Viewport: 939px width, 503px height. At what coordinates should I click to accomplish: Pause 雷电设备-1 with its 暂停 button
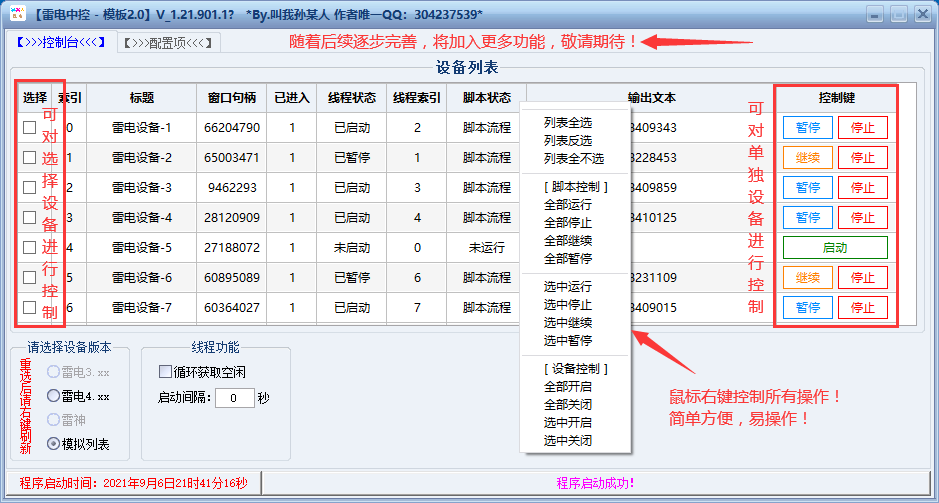coord(807,128)
